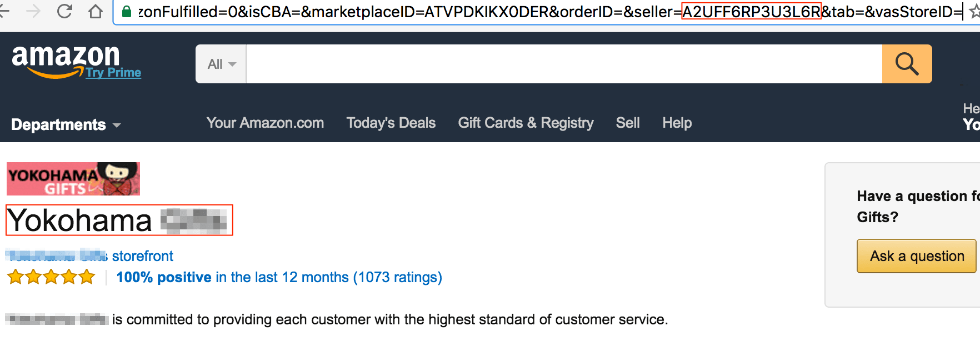The image size is (980, 351).
Task: Click the browser forward arrow
Action: click(33, 11)
